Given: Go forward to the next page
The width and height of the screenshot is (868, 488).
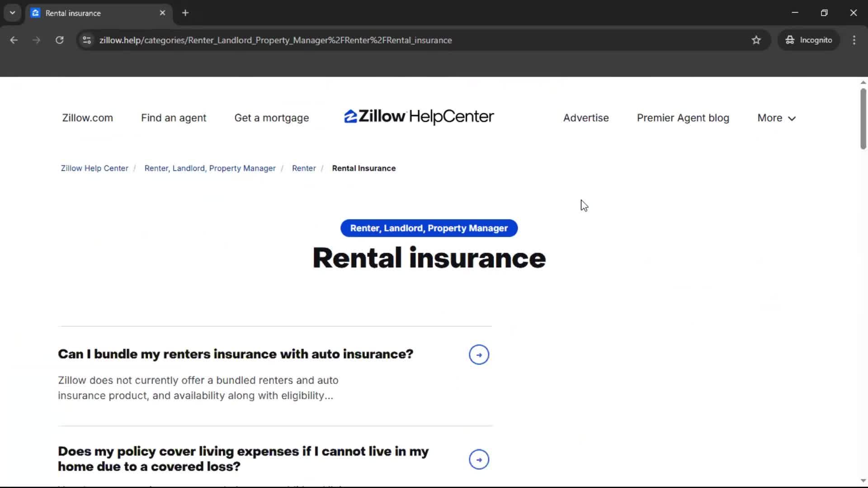Looking at the screenshot, I should pos(36,40).
